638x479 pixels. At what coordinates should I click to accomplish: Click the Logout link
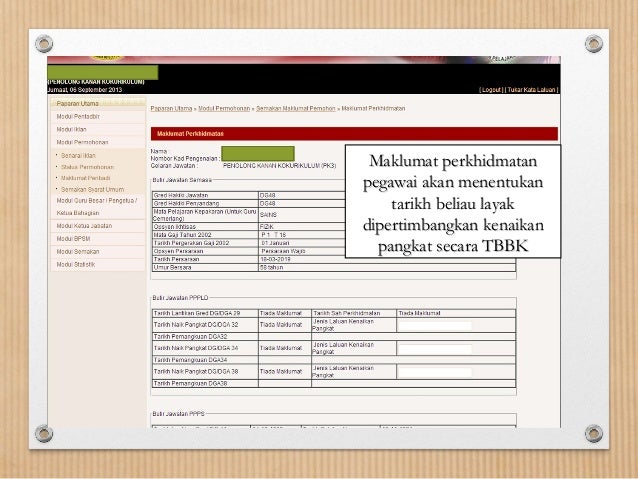[491, 90]
